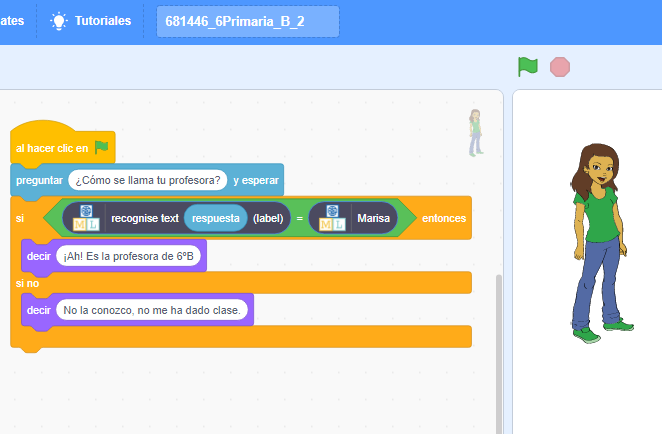
Task: Click 'y esperar' text on ask block
Action: pos(256,180)
